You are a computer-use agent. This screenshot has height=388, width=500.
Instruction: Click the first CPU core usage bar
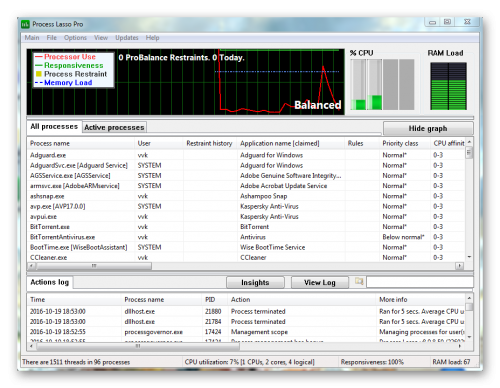pos(358,85)
